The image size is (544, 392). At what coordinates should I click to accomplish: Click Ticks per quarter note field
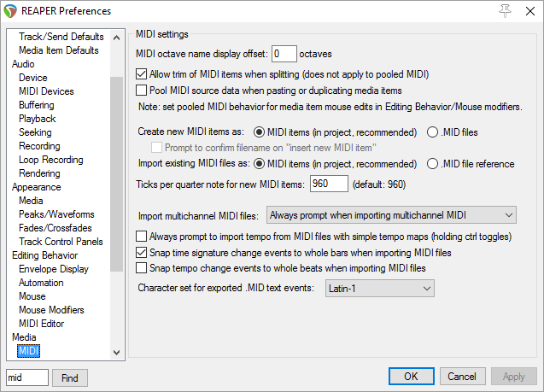tap(329, 184)
